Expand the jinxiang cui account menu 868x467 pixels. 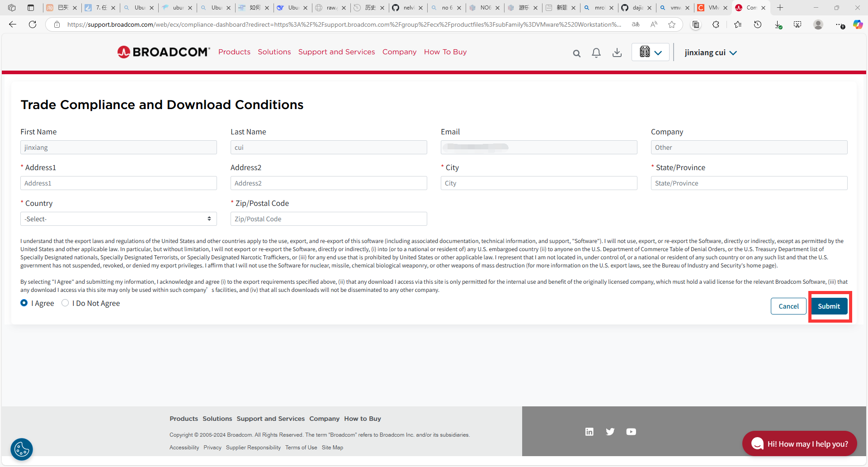[710, 53]
